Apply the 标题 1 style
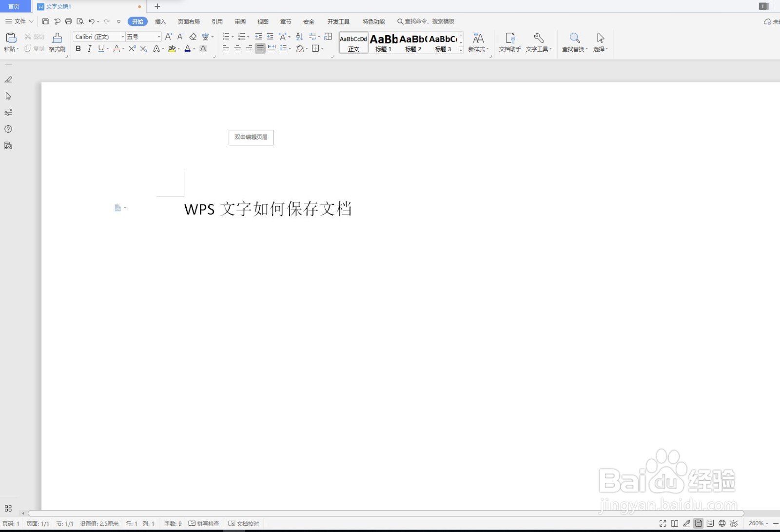780x532 pixels. point(384,42)
